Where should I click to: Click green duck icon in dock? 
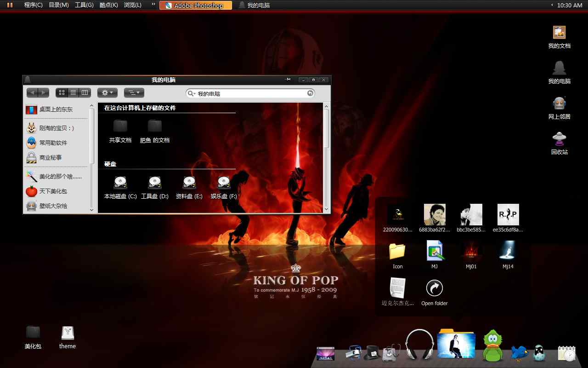click(x=492, y=346)
